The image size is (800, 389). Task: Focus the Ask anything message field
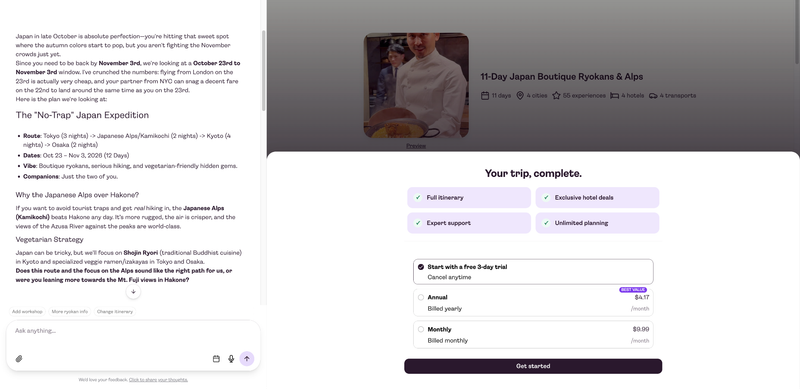click(x=133, y=331)
